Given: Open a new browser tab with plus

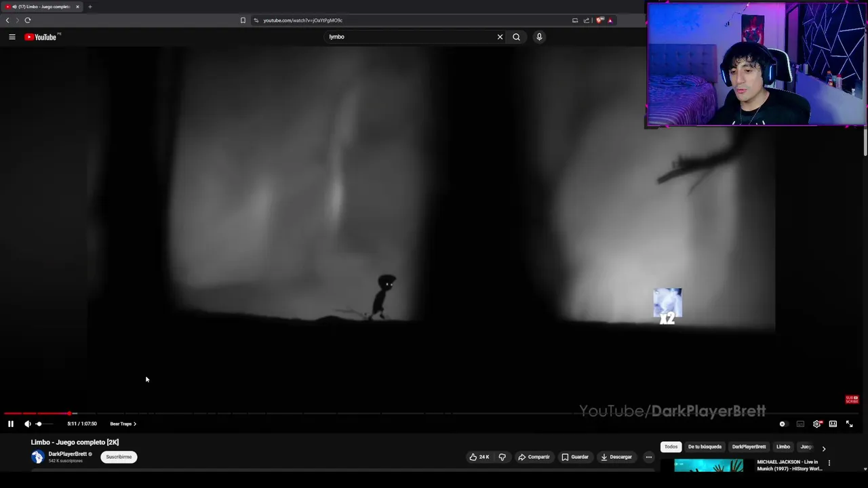Looking at the screenshot, I should [x=90, y=7].
